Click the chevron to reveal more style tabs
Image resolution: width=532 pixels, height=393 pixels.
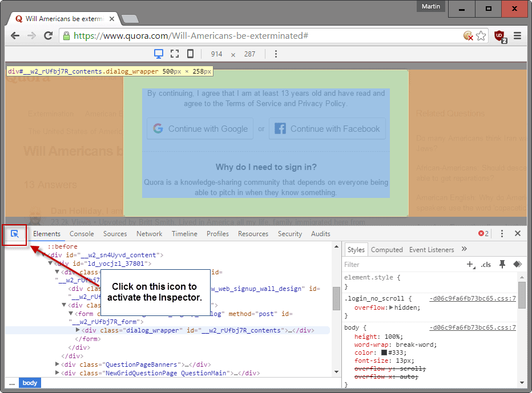point(464,249)
